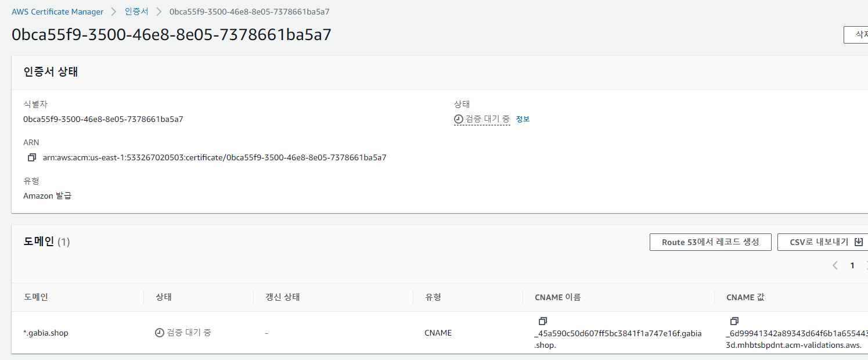
Task: Click page title certificate ID heading
Action: [172, 34]
